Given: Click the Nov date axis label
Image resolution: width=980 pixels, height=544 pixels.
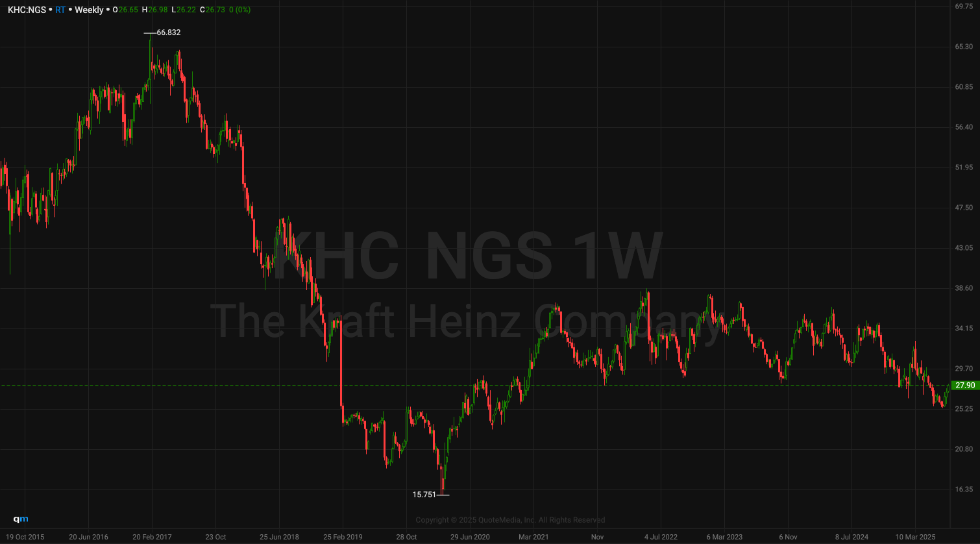Looking at the screenshot, I should 597,537.
